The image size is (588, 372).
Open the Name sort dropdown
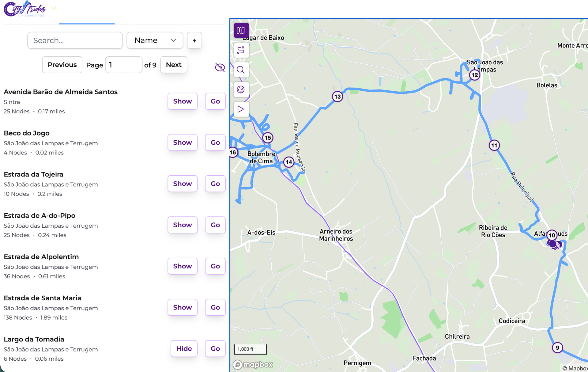coord(155,40)
